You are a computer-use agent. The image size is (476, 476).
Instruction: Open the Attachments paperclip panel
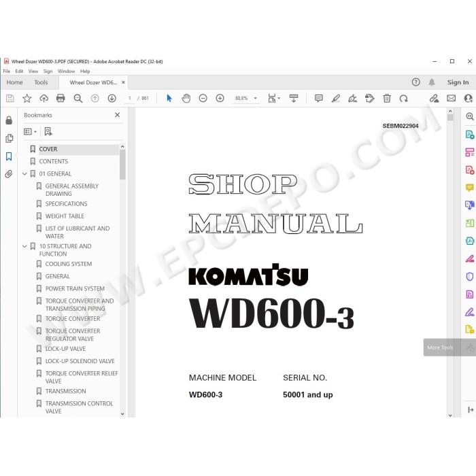9,174
